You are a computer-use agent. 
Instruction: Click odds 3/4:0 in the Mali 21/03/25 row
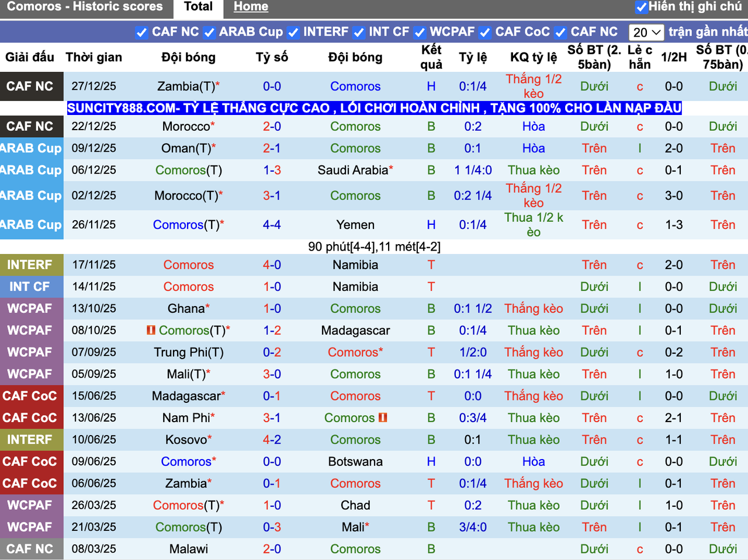pos(473,527)
